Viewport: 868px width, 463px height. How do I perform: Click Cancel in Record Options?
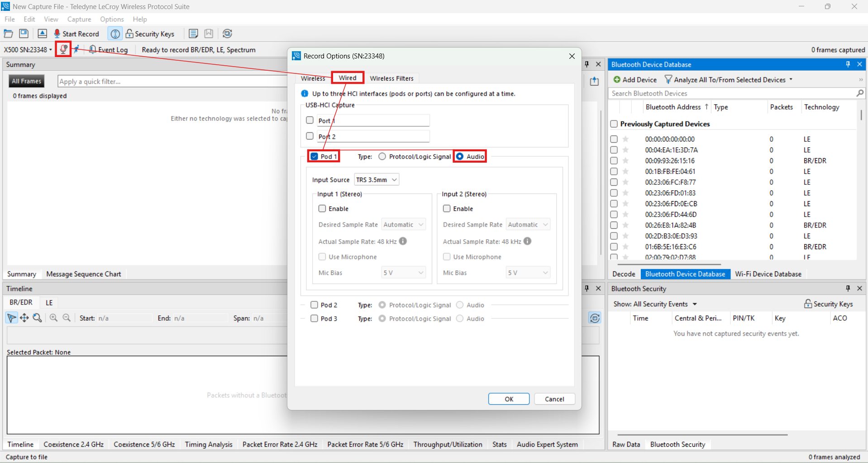tap(554, 399)
